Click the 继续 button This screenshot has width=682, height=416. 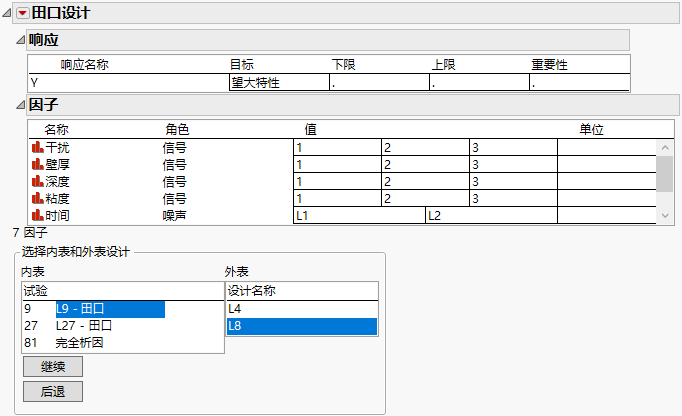tap(53, 367)
